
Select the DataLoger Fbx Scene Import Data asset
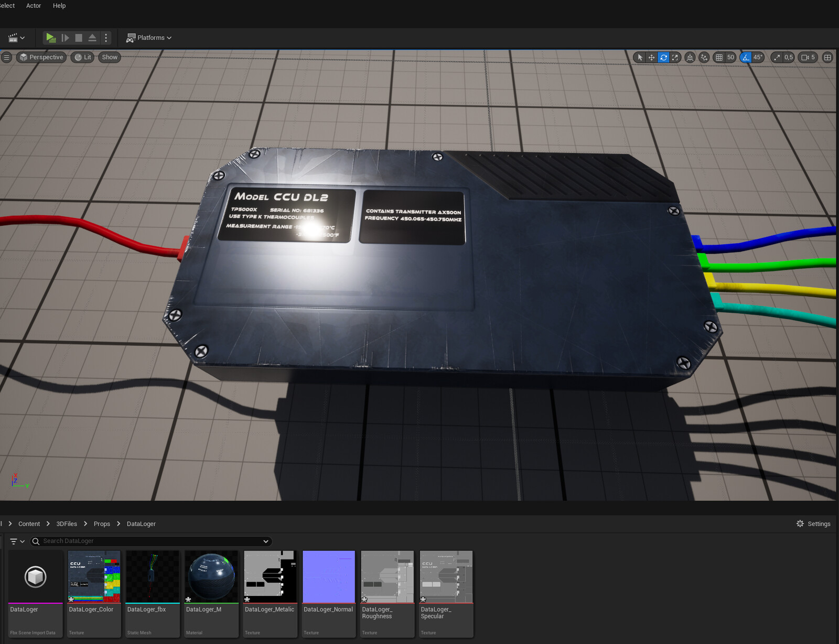point(36,594)
